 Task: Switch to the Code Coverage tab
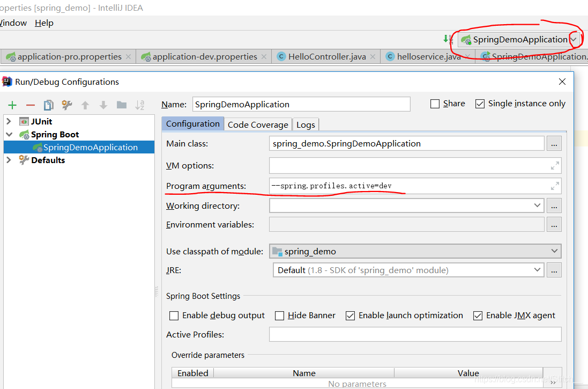258,124
